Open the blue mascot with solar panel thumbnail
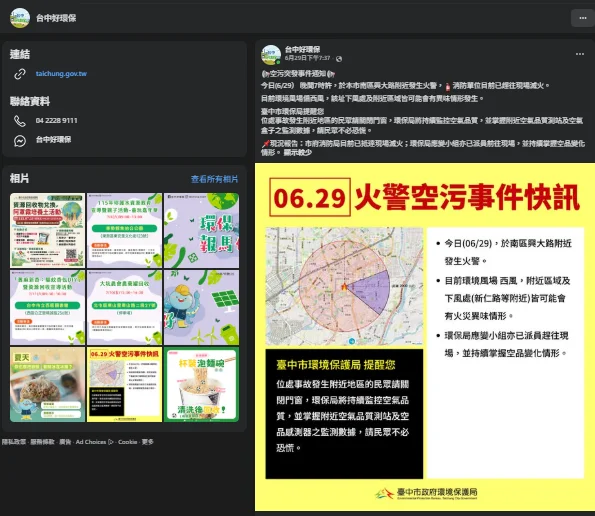 pyautogui.click(x=201, y=307)
